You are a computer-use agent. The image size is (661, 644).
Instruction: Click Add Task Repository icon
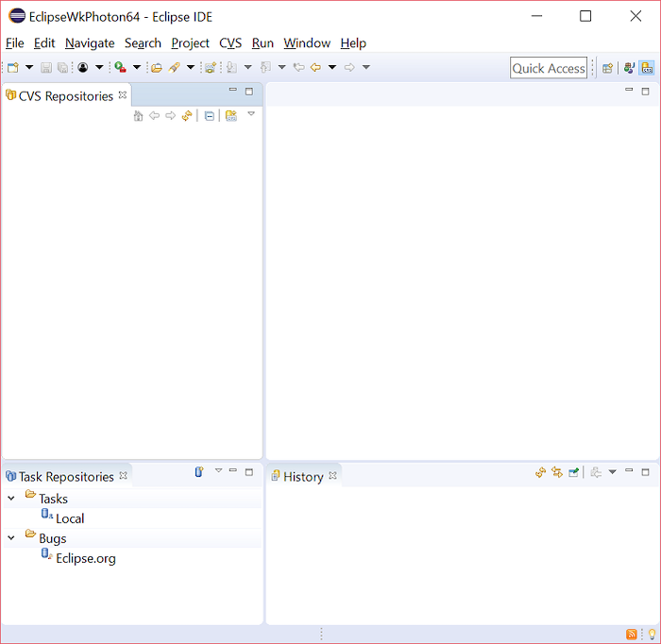tap(199, 472)
